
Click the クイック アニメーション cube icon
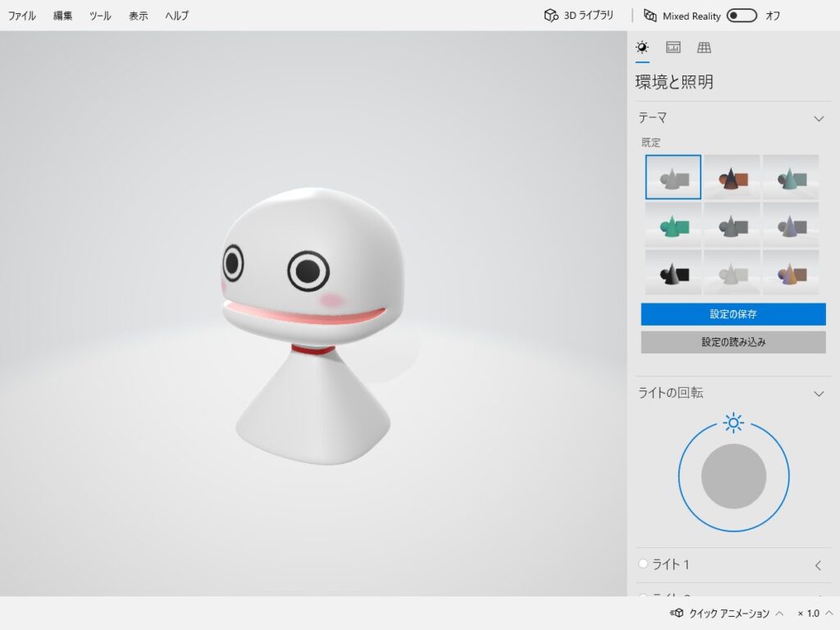[x=678, y=613]
